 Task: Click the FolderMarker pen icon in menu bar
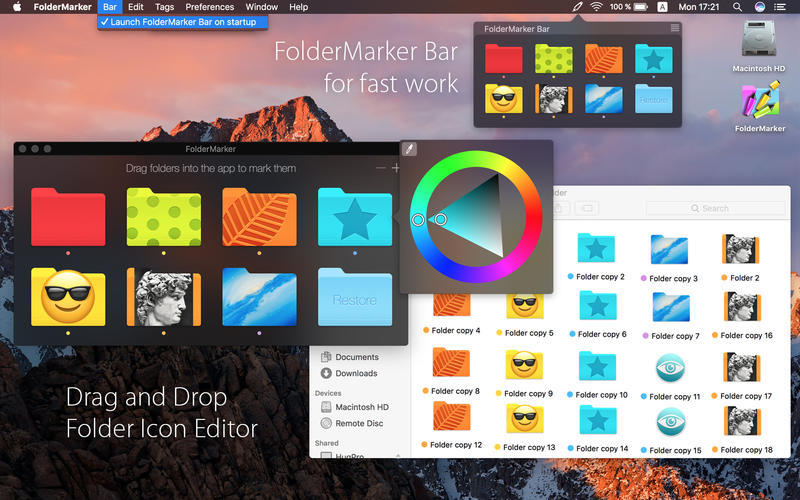click(577, 7)
